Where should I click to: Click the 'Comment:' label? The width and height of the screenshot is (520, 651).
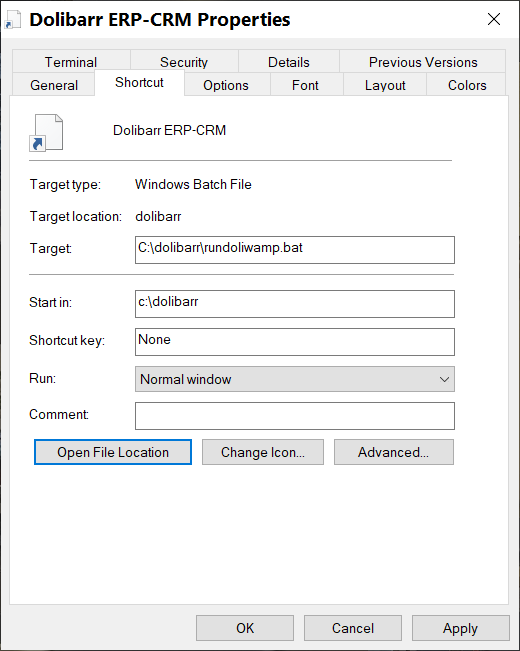coord(59,414)
